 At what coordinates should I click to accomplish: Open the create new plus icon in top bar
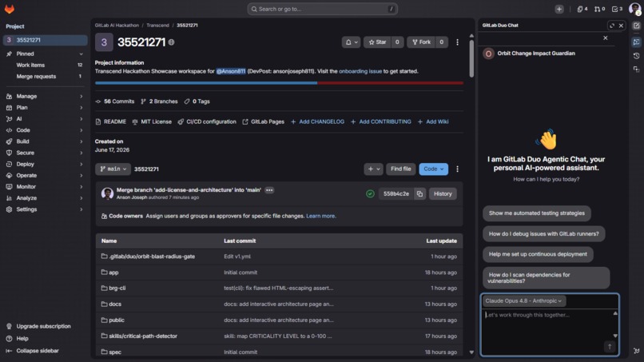[x=559, y=9]
